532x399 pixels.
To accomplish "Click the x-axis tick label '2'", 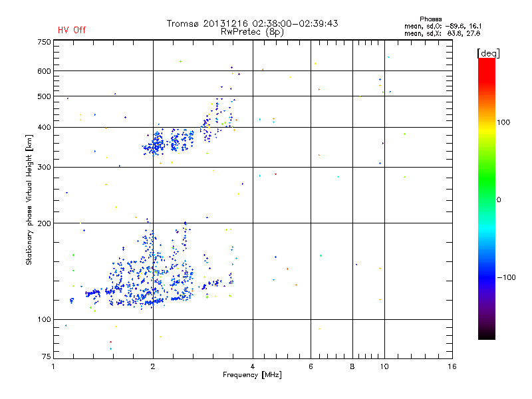I will (x=153, y=366).
